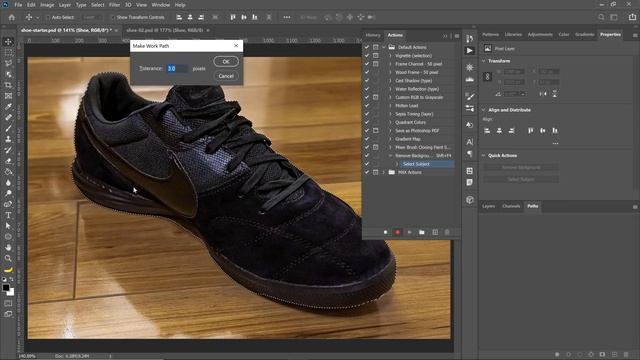640x360 pixels.
Task: Click the Home icon in options bar
Action: pyautogui.click(x=11, y=17)
